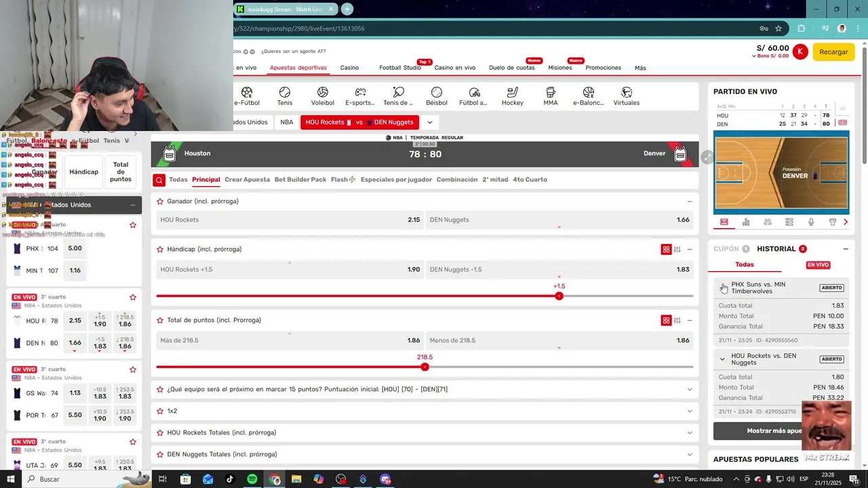Switch to the 4to Cuarto tab
Viewport: 868px width, 488px height.
coord(530,180)
